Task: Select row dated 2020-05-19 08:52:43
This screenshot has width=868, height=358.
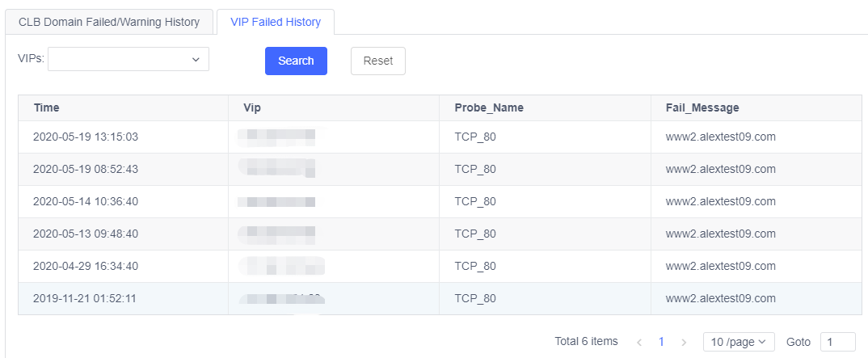Action: tap(86, 169)
